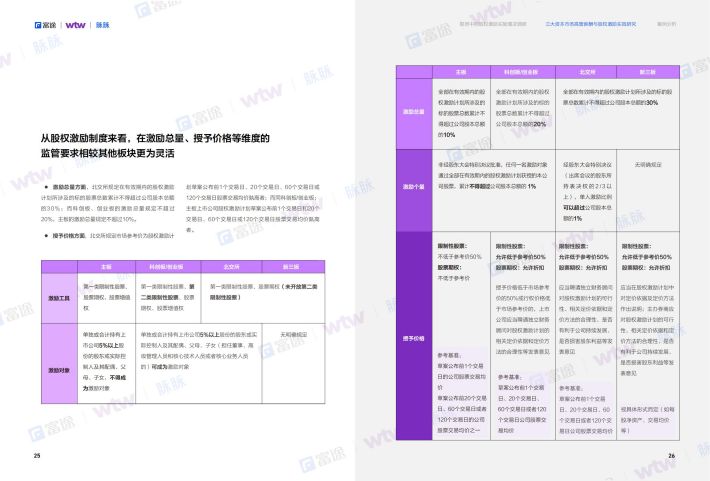Select heading line starting "从股权激励制度来看"

pos(155,138)
